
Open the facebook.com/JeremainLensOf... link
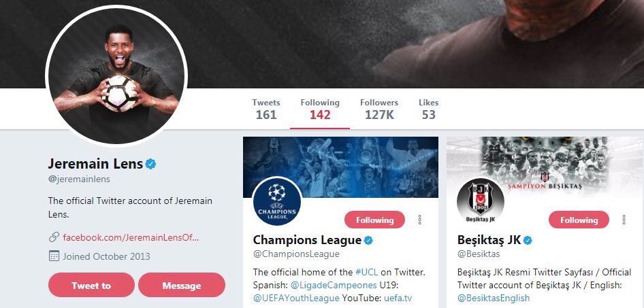click(131, 238)
